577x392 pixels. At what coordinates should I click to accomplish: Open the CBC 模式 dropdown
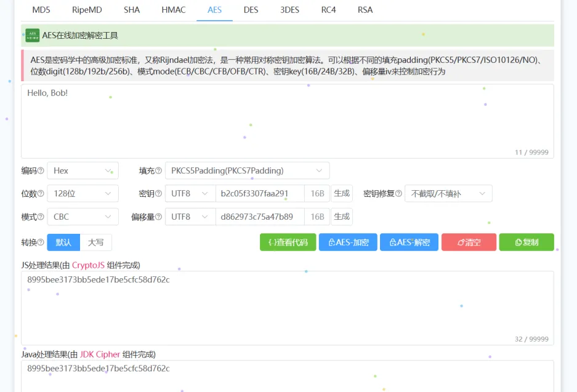click(x=83, y=217)
